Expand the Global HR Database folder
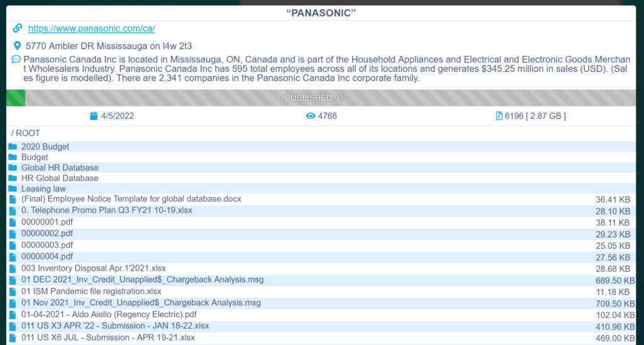This screenshot has height=345, width=644. (x=60, y=167)
